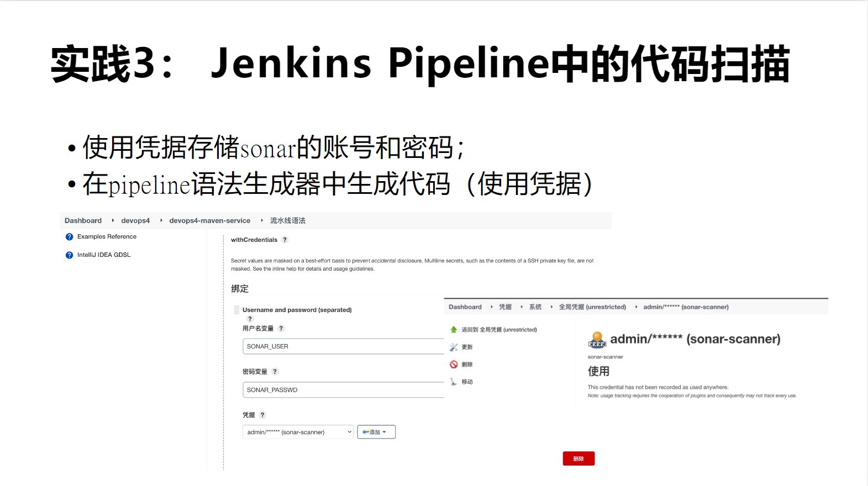Show help for withCredentials step
This screenshot has width=868, height=486.
pos(285,240)
